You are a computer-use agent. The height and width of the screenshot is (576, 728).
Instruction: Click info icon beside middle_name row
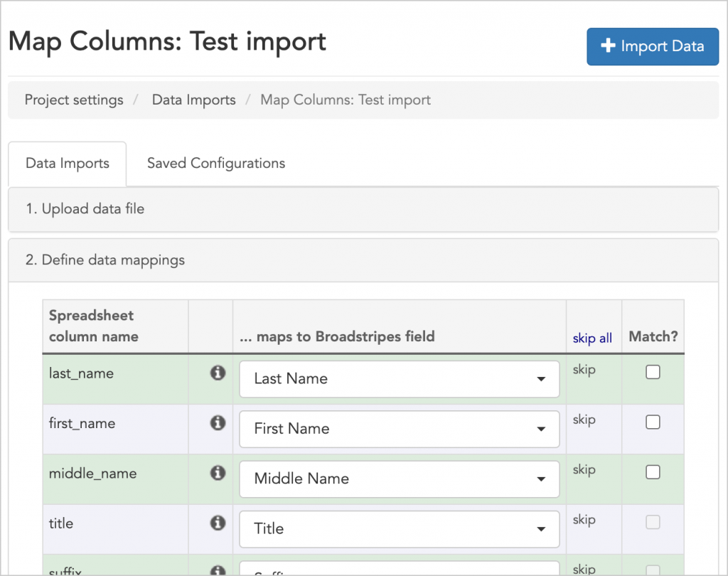coord(218,472)
